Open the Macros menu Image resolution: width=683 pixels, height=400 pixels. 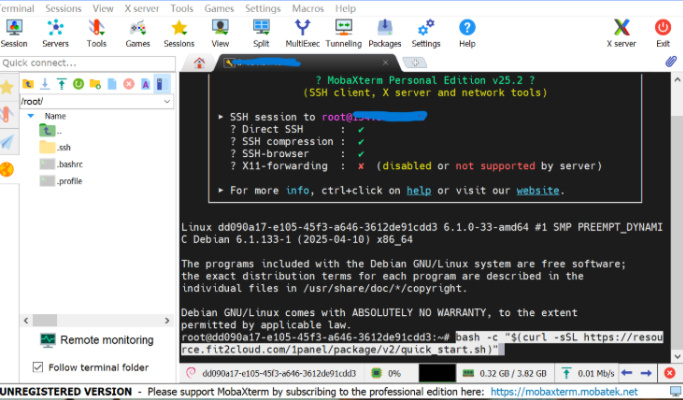coord(308,8)
